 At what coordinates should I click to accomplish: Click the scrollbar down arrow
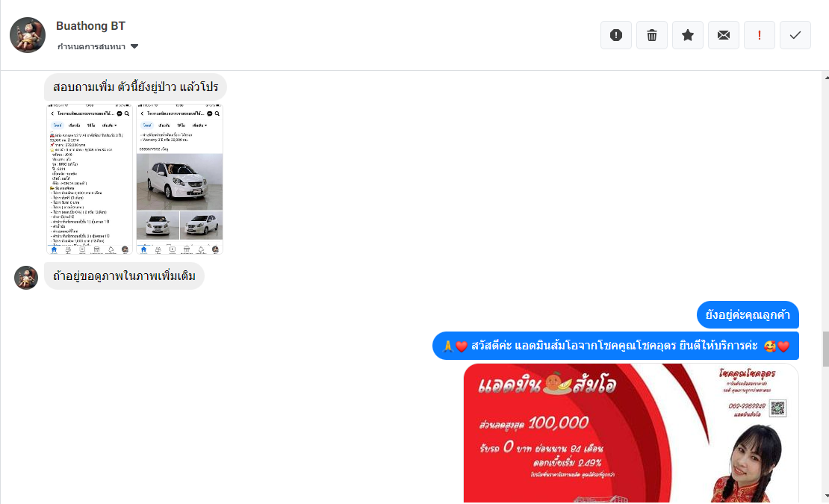point(826,496)
